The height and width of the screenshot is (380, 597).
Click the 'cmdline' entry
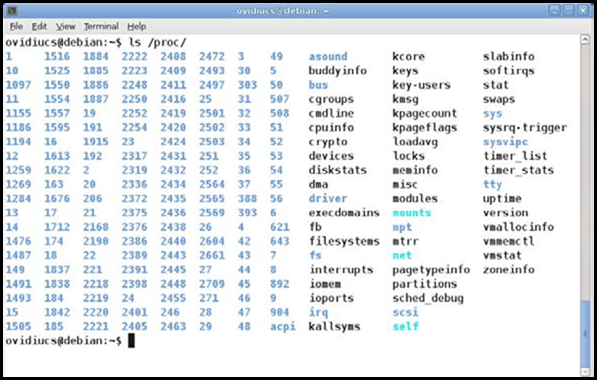[x=331, y=113]
